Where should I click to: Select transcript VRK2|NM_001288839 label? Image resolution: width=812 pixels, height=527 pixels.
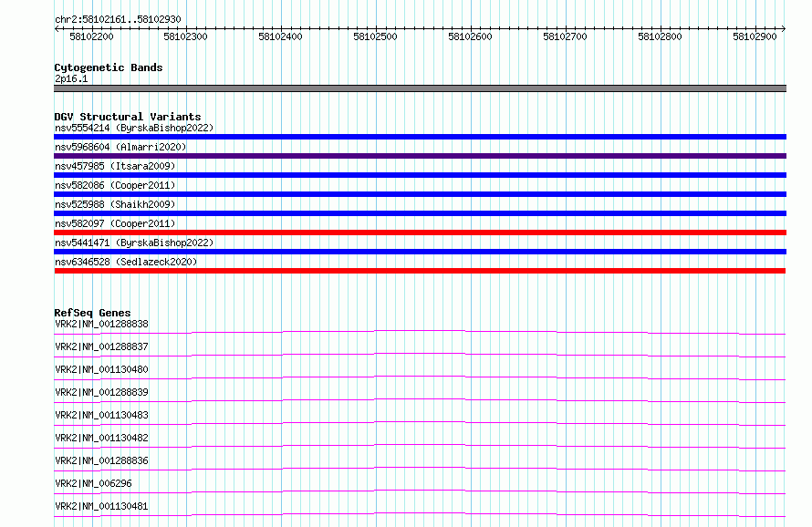(x=101, y=392)
